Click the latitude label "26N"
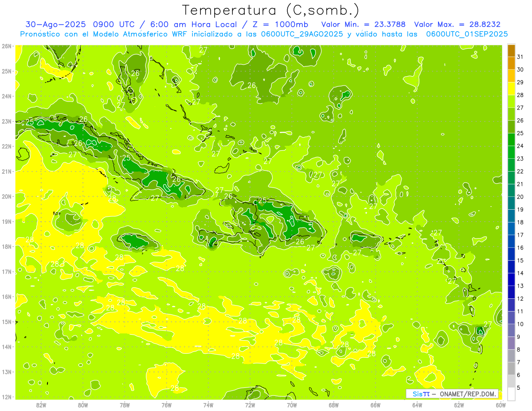This screenshot has height=411, width=532. pyautogui.click(x=6, y=46)
